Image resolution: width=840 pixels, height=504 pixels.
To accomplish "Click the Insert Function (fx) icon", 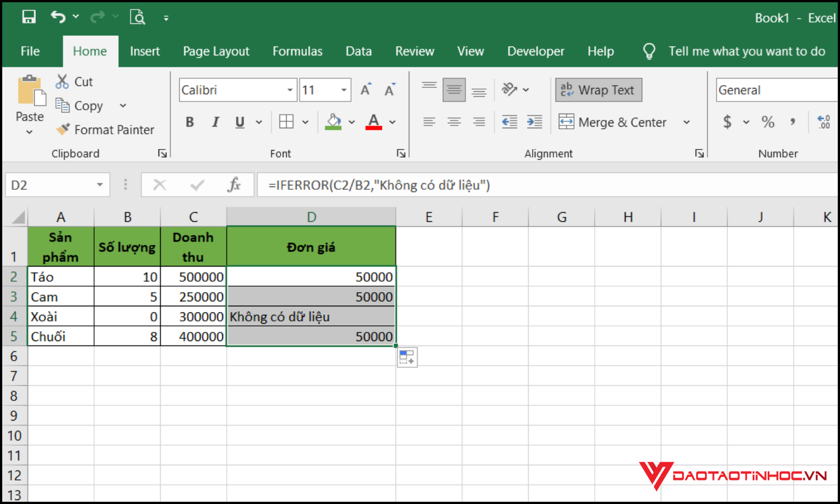I will 234,185.
